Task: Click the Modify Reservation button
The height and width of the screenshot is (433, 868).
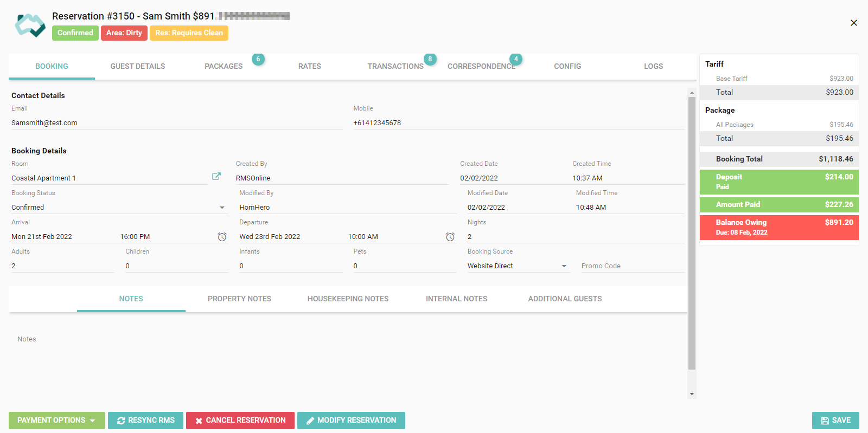Action: point(351,421)
